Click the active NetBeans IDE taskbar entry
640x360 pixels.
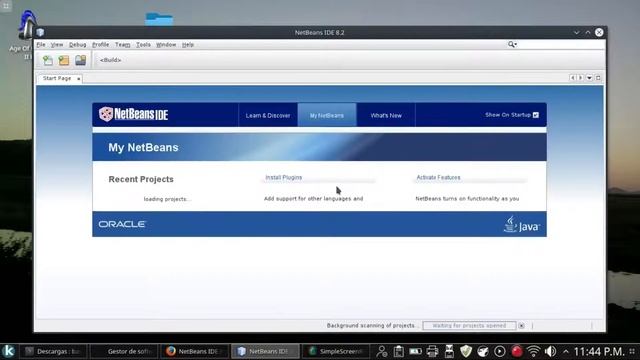tap(266, 351)
